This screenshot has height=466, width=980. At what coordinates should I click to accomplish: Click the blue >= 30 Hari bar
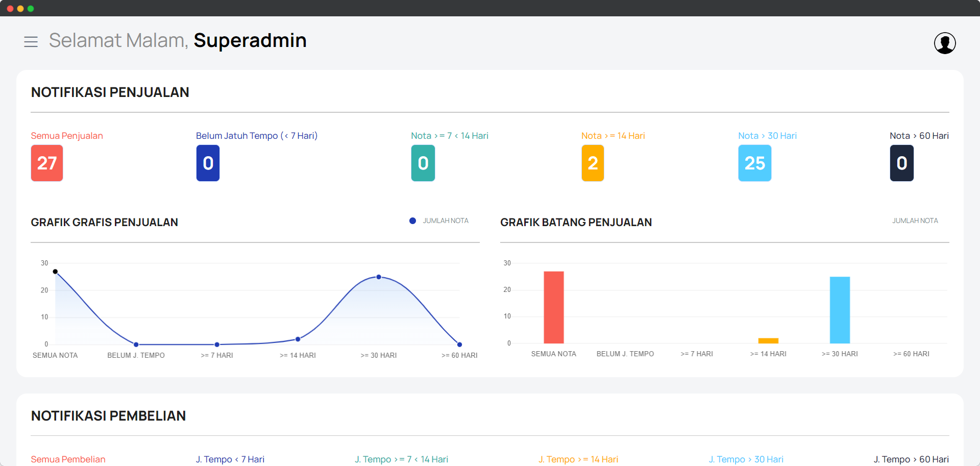point(840,310)
